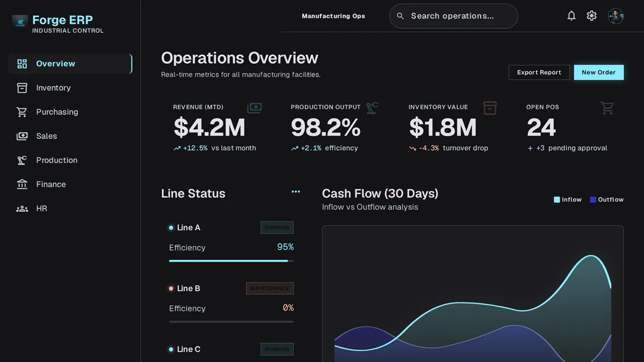Click the Export Report button
The height and width of the screenshot is (362, 644).
(539, 72)
